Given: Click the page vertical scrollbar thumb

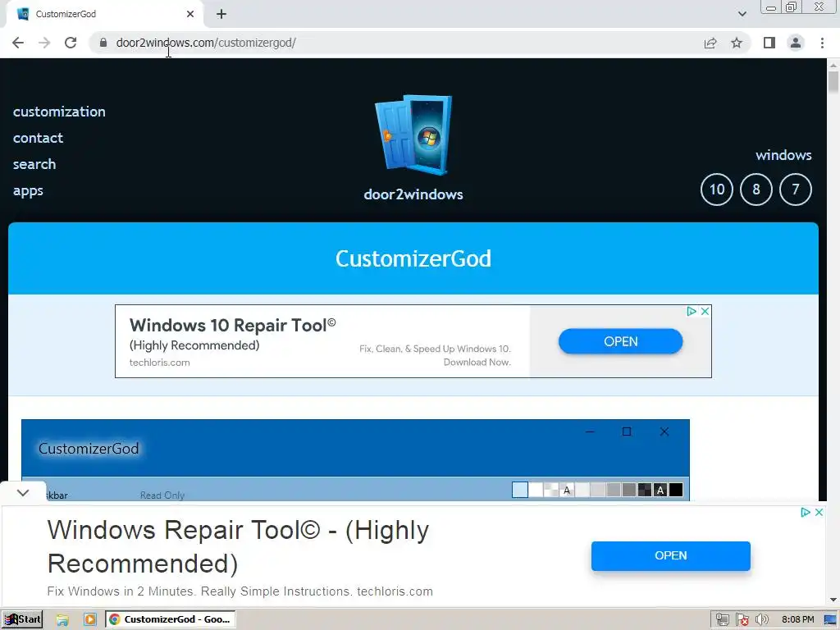Looking at the screenshot, I should tap(833, 83).
